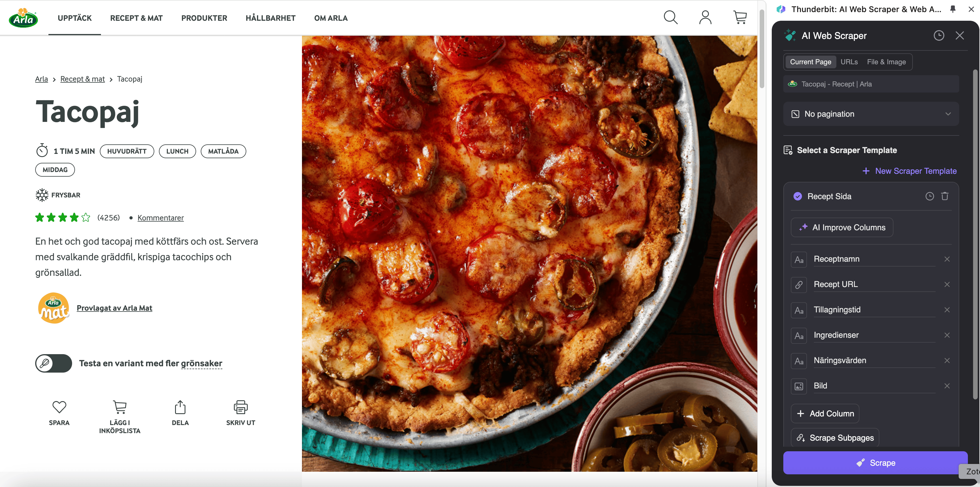Switch to the URLs tab

849,62
